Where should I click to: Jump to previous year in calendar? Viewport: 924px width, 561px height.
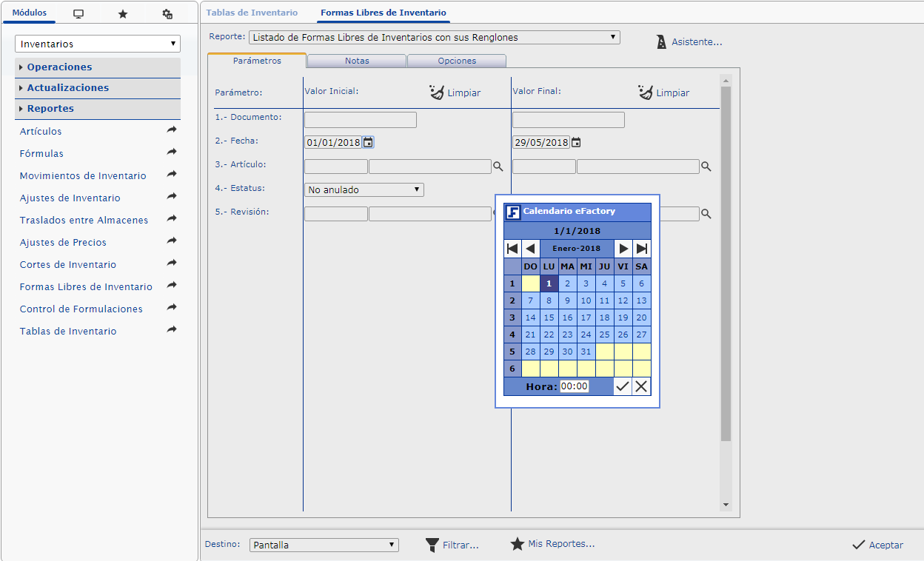(x=512, y=249)
